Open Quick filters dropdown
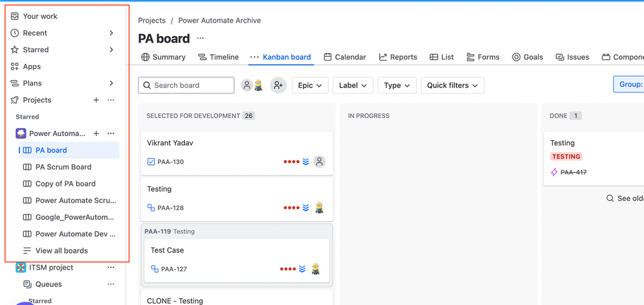Image resolution: width=644 pixels, height=305 pixels. tap(453, 85)
